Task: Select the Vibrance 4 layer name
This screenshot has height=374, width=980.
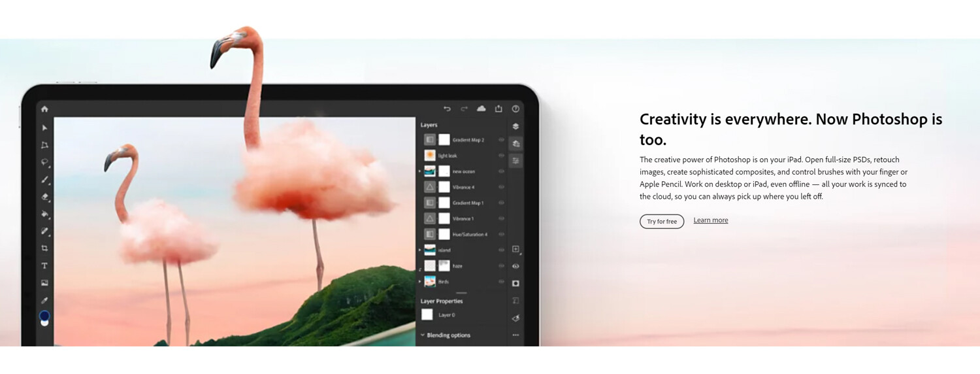Action: tap(463, 187)
